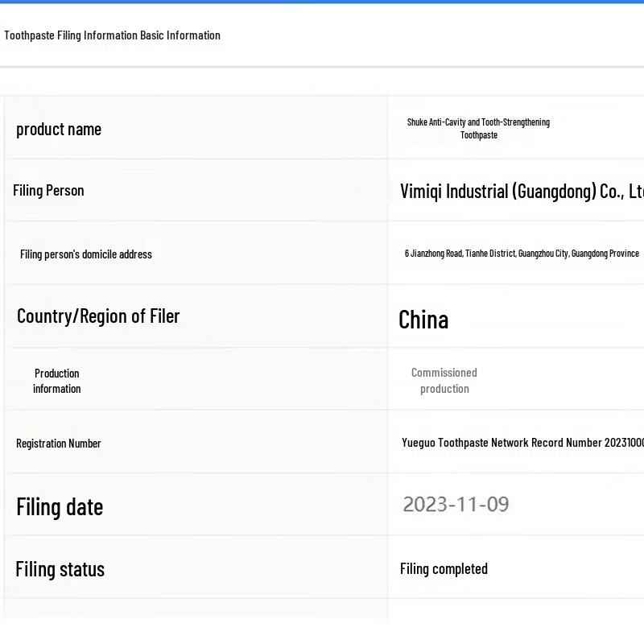The height and width of the screenshot is (644, 644).
Task: Click the "Toothpaste Filing Information" heading text
Action: [71, 35]
